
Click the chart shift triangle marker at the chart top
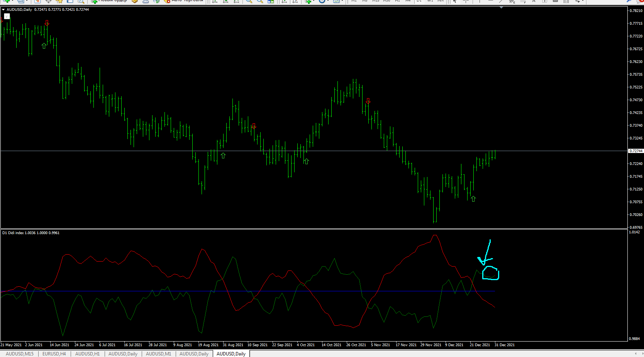pyautogui.click(x=501, y=8)
